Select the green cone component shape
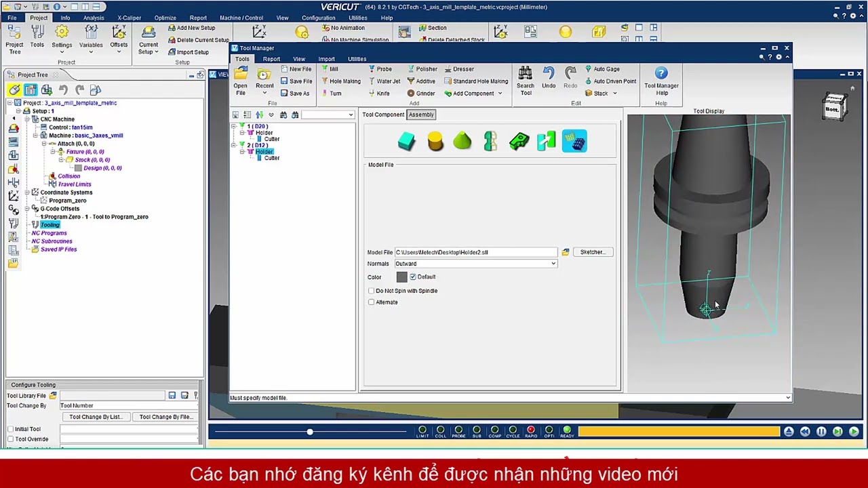 tap(462, 141)
